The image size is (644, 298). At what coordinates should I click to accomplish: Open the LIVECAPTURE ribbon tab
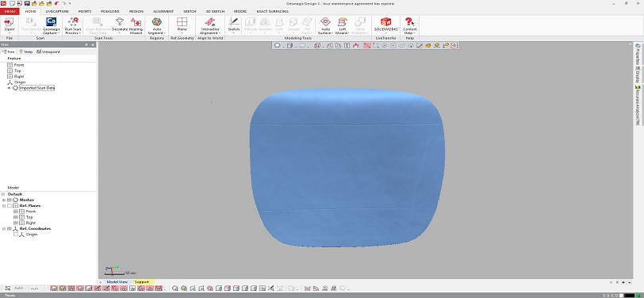point(57,12)
